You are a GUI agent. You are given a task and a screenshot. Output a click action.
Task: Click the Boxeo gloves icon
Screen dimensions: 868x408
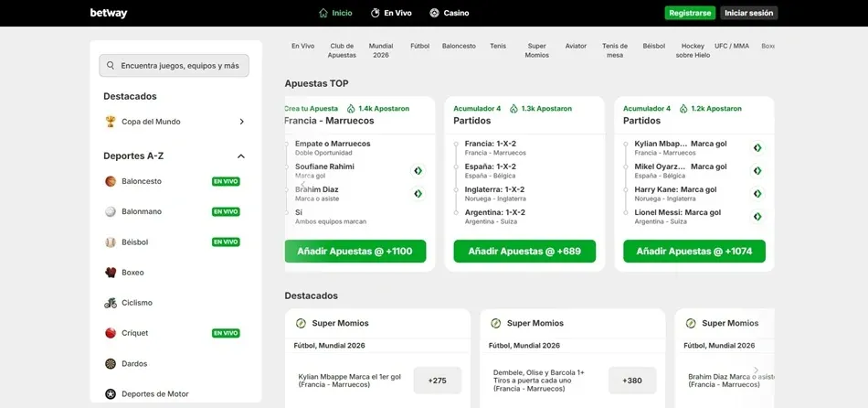pos(111,273)
